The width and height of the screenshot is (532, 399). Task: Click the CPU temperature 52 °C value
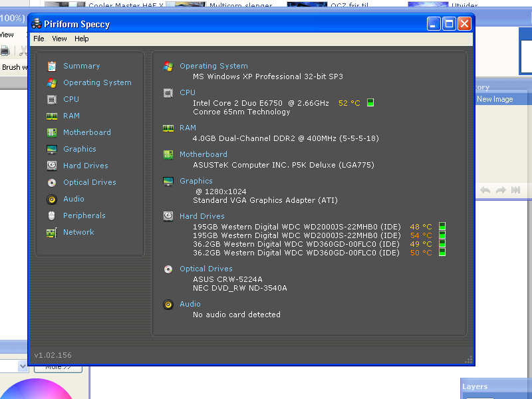click(349, 103)
